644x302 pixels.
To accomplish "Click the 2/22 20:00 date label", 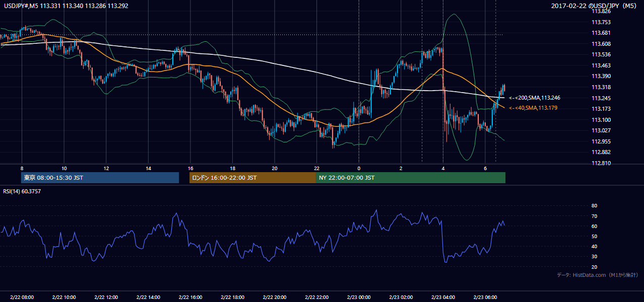I will point(274,297).
